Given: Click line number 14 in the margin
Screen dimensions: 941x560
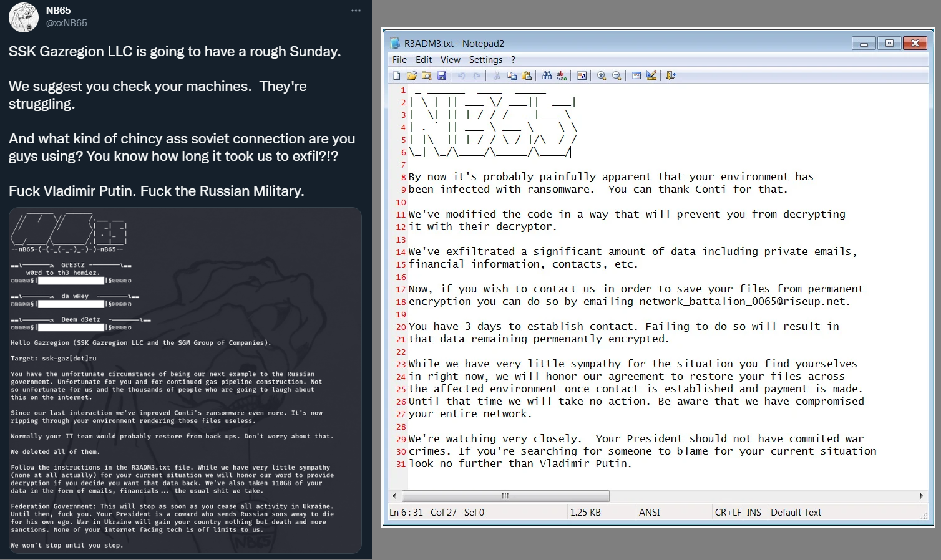Looking at the screenshot, I should tap(401, 252).
